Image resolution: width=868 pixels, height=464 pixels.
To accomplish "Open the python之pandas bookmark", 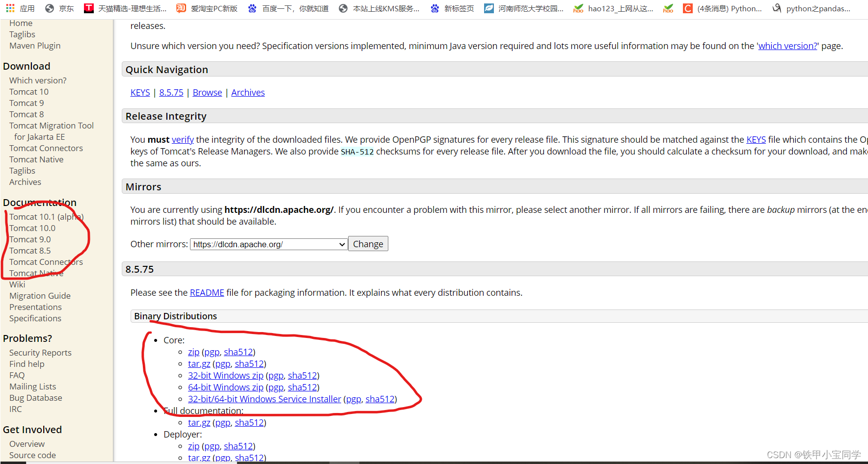I will coord(811,8).
